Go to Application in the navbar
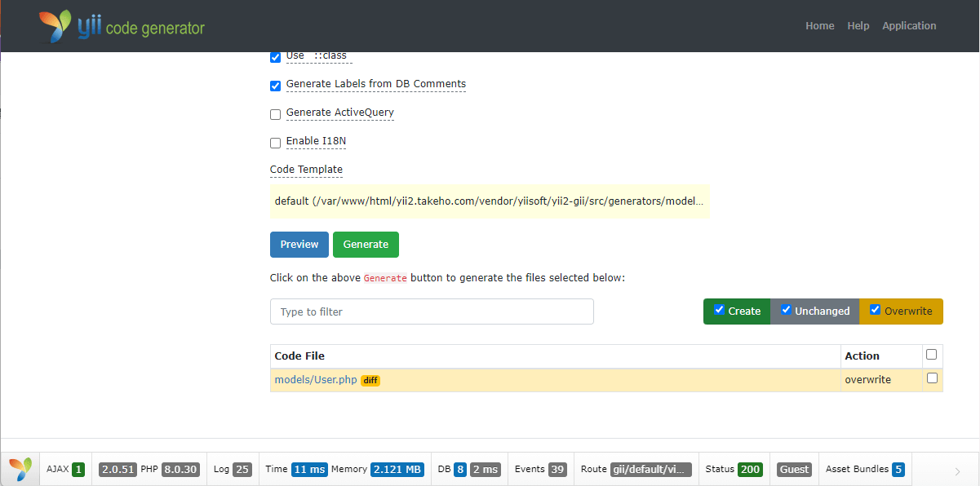 click(909, 26)
